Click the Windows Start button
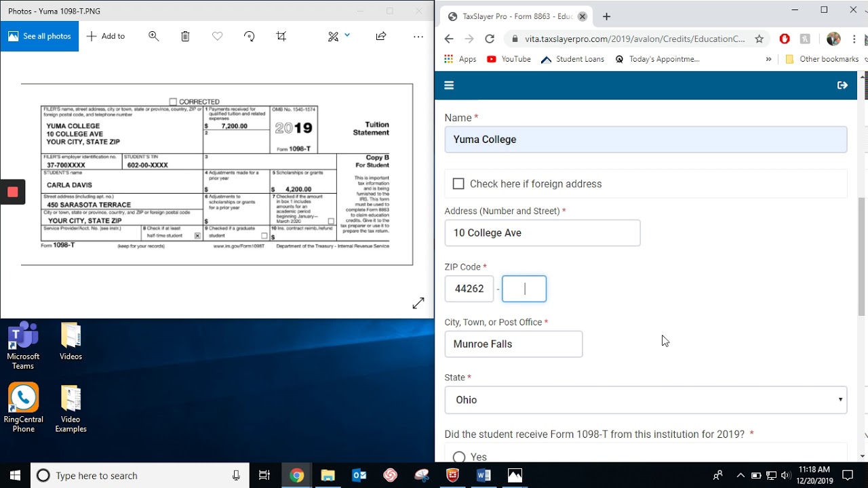Image resolution: width=868 pixels, height=488 pixels. tap(15, 475)
